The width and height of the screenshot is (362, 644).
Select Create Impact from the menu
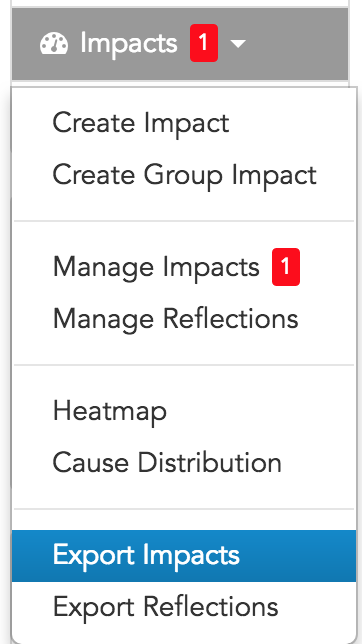pos(141,122)
